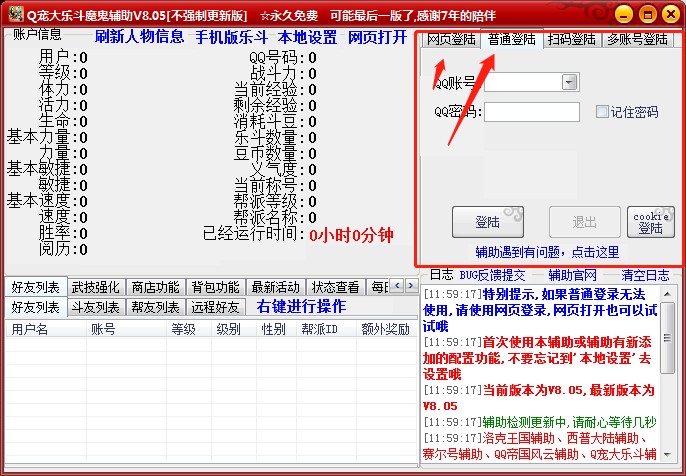Switch to 普通登陆 tab
686x476 pixels.
(x=511, y=39)
